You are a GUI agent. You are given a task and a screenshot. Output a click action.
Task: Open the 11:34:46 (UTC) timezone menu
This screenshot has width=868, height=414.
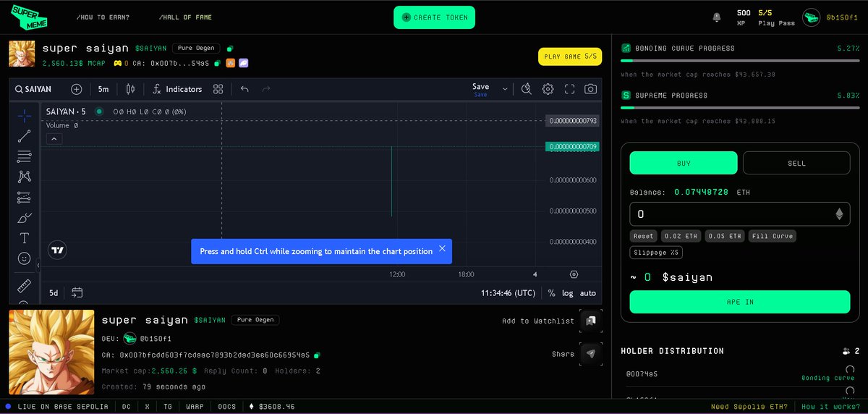[509, 293]
